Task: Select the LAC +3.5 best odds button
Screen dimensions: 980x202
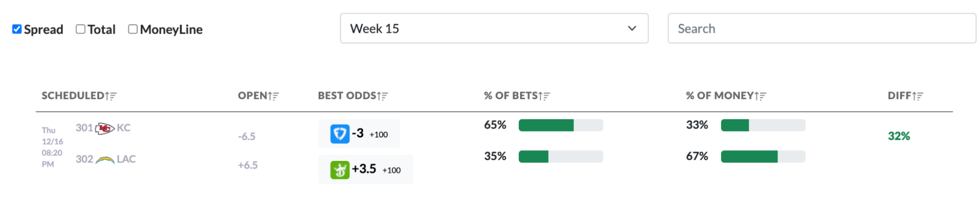Action: [366, 170]
